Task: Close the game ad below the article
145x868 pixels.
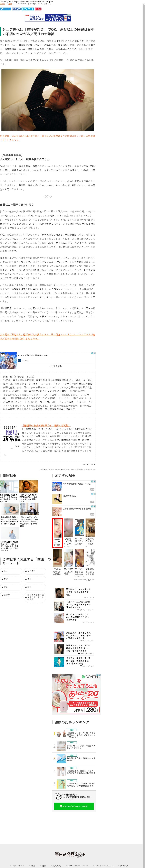Action: pyautogui.click(x=95, y=353)
